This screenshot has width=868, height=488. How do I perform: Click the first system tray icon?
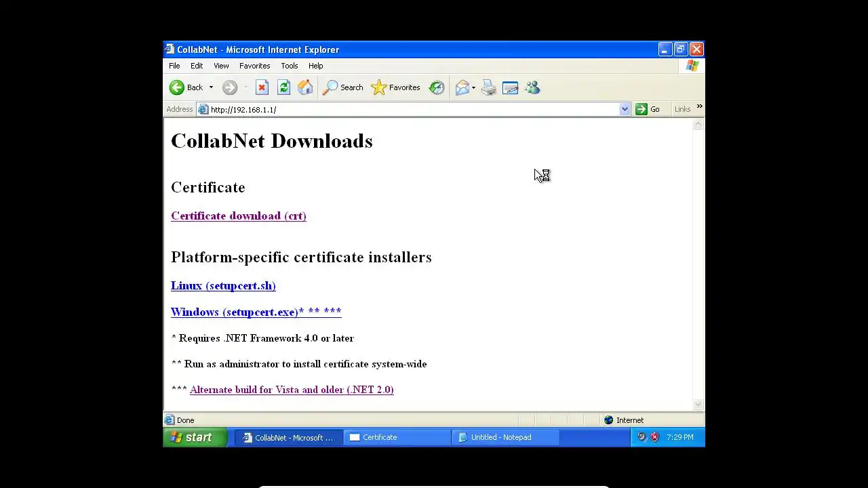[x=642, y=437]
